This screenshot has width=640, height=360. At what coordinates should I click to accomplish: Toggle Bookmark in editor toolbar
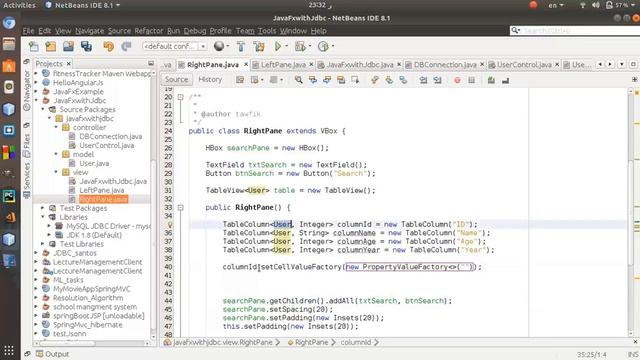[403, 80]
